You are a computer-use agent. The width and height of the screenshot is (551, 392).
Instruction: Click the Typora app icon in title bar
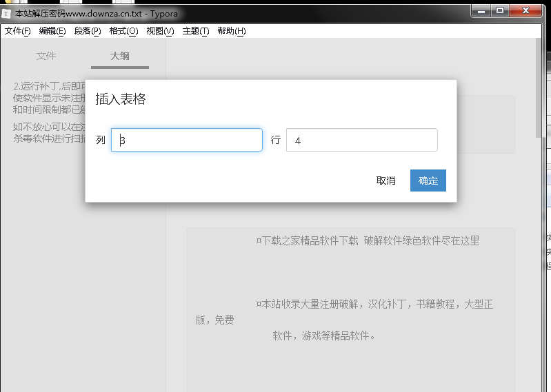[7, 13]
